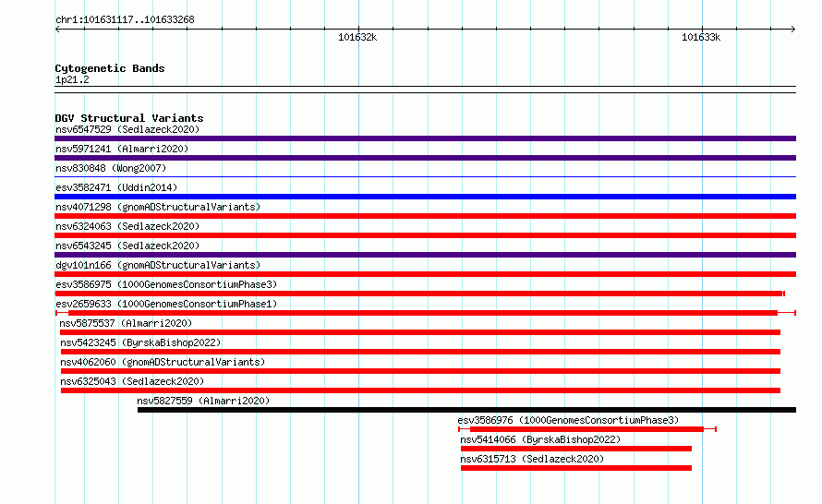The width and height of the screenshot is (822, 504).
Task: Open the nsv6324063 (Sedlazeck2020) label
Action: [127, 226]
